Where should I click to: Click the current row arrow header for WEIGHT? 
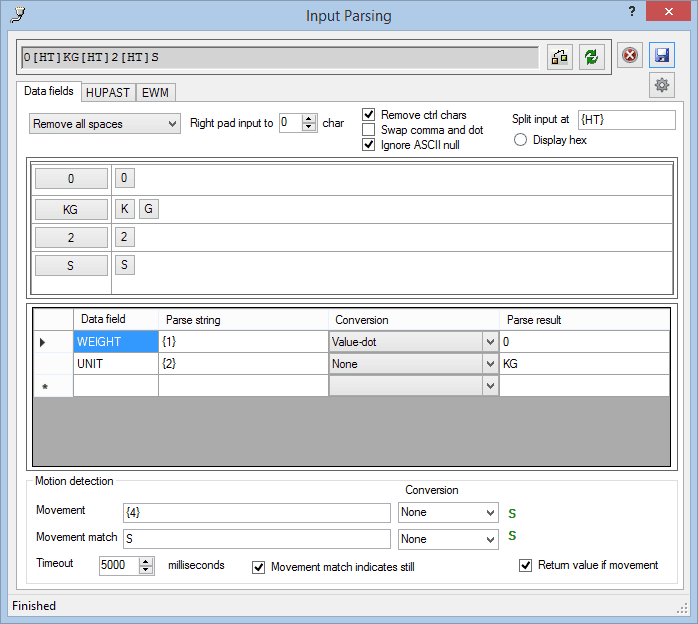coord(53,342)
